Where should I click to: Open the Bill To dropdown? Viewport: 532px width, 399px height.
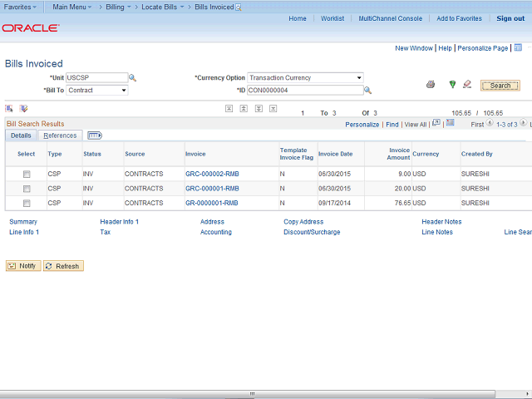coord(97,91)
